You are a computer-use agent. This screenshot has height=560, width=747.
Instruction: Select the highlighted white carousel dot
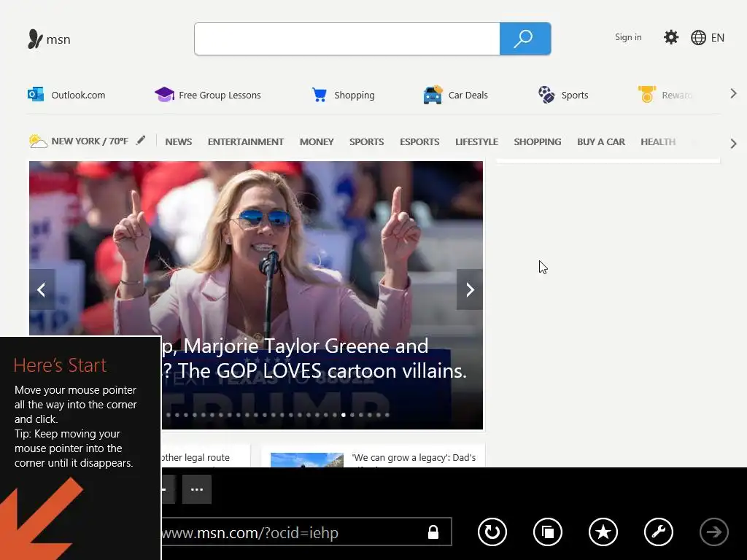coord(344,415)
